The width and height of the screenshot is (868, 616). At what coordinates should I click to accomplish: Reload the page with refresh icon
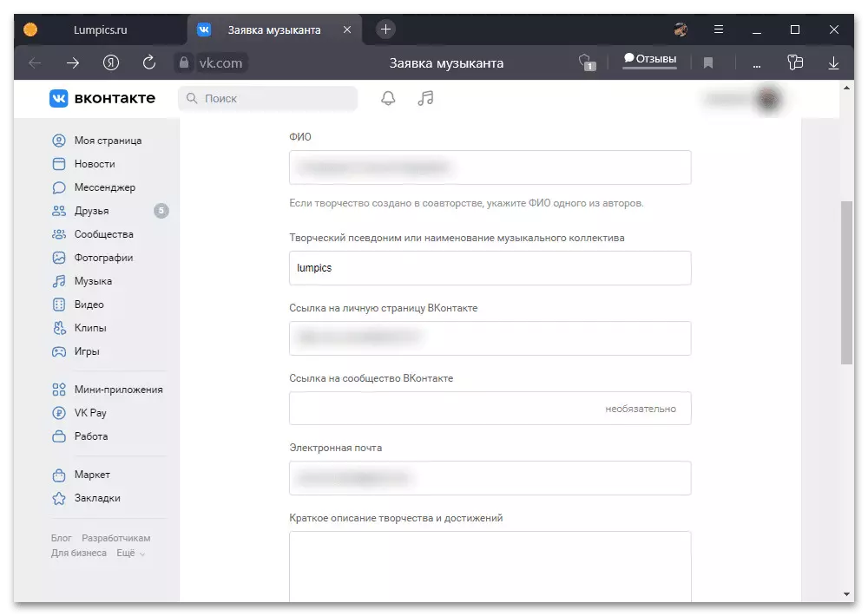tap(149, 62)
